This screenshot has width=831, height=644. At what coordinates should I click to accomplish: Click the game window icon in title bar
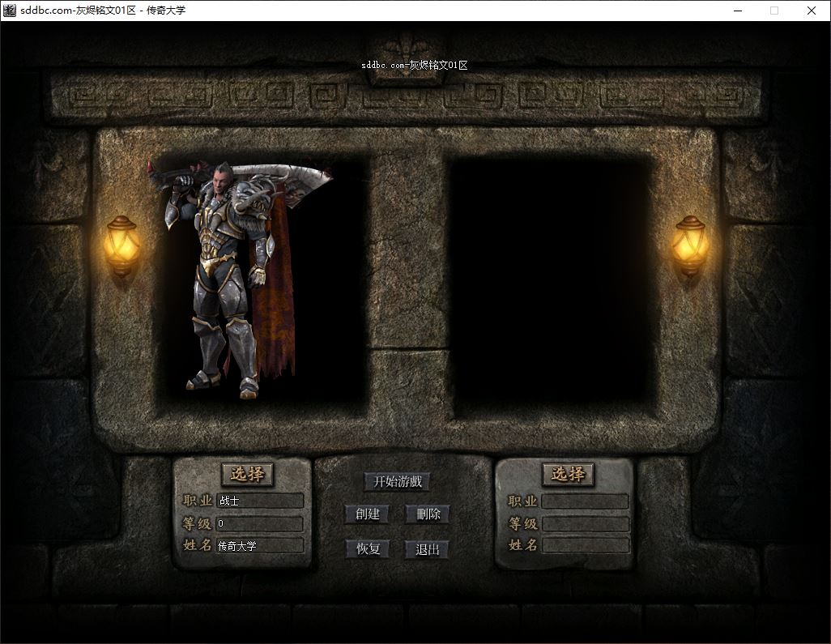click(10, 10)
